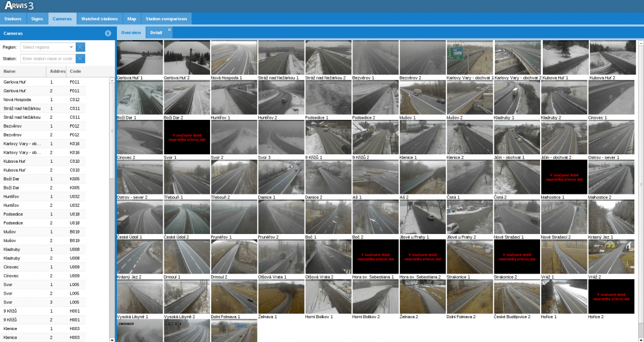View the Kubova Huť 2 camera
Viewport: 644px width, 342px height.
(x=613, y=58)
